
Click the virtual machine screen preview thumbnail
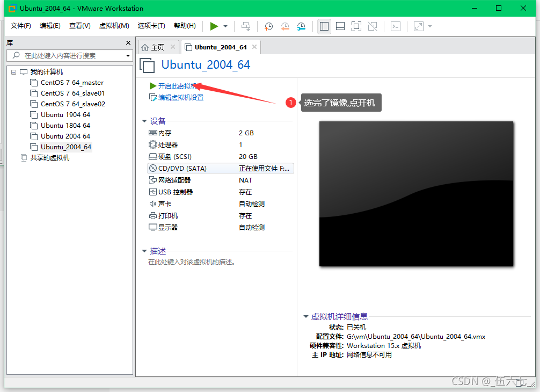coord(416,194)
